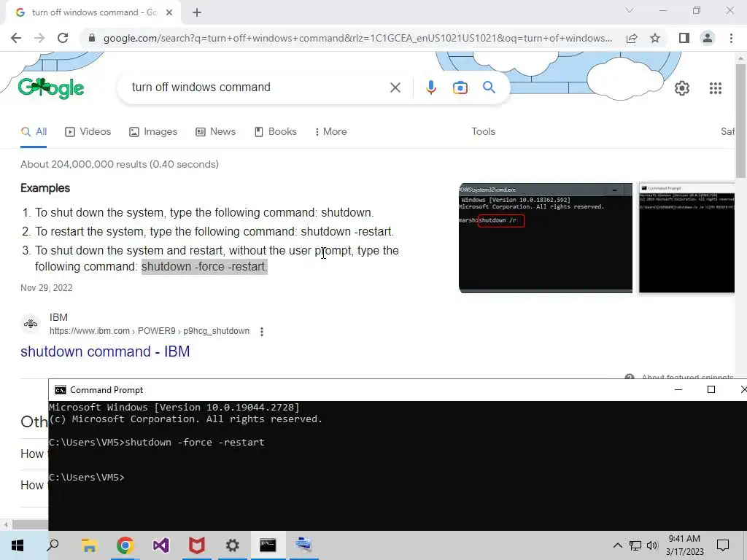Open the Windows Start menu
Image resolution: width=747 pixels, height=560 pixels.
18,545
